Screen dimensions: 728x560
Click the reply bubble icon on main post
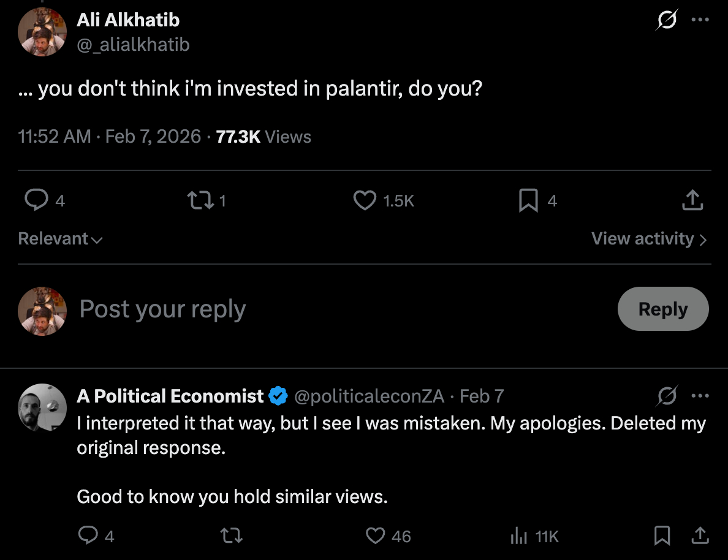pos(36,200)
